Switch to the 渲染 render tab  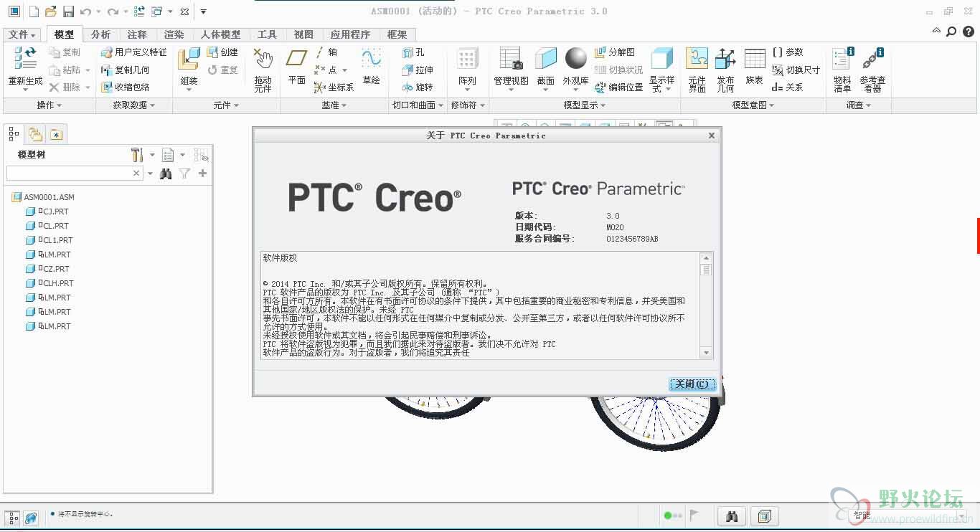174,34
